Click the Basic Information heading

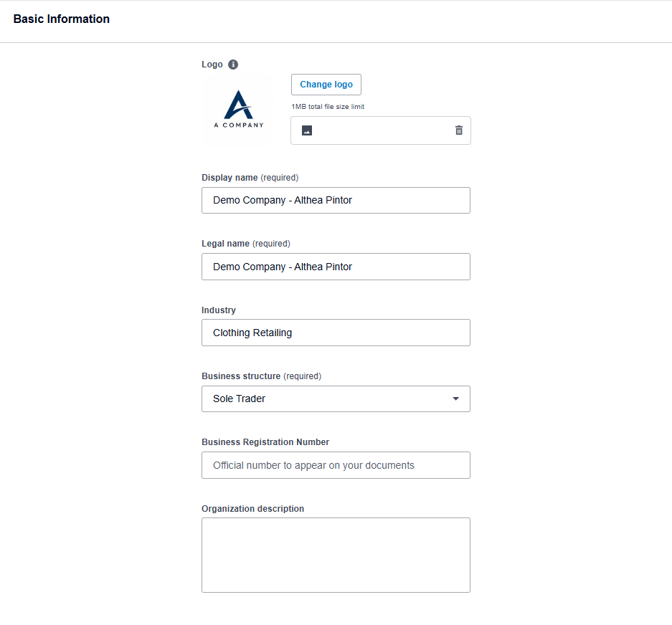point(61,19)
